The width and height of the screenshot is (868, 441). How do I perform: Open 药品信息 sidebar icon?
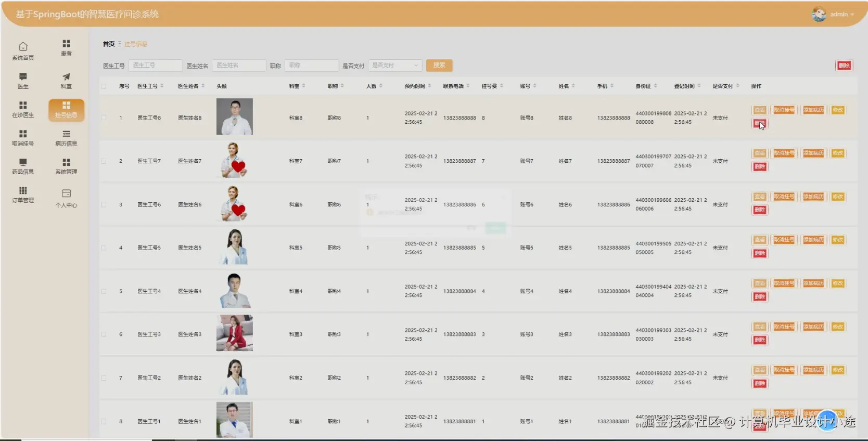[23, 162]
